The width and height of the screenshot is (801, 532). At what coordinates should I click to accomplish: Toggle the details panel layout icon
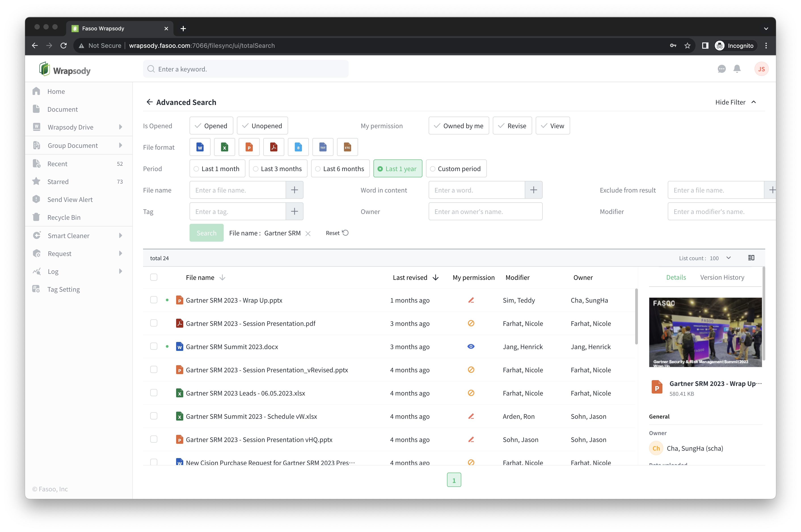pos(751,258)
